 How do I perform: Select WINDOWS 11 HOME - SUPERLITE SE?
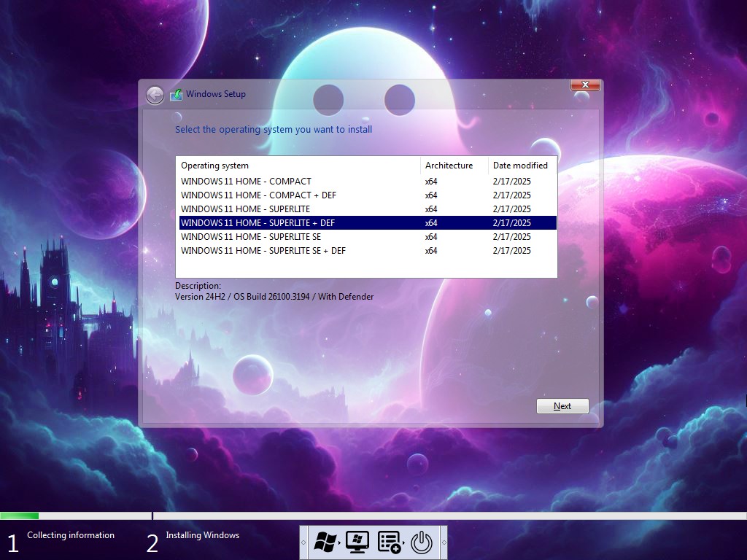[251, 237]
